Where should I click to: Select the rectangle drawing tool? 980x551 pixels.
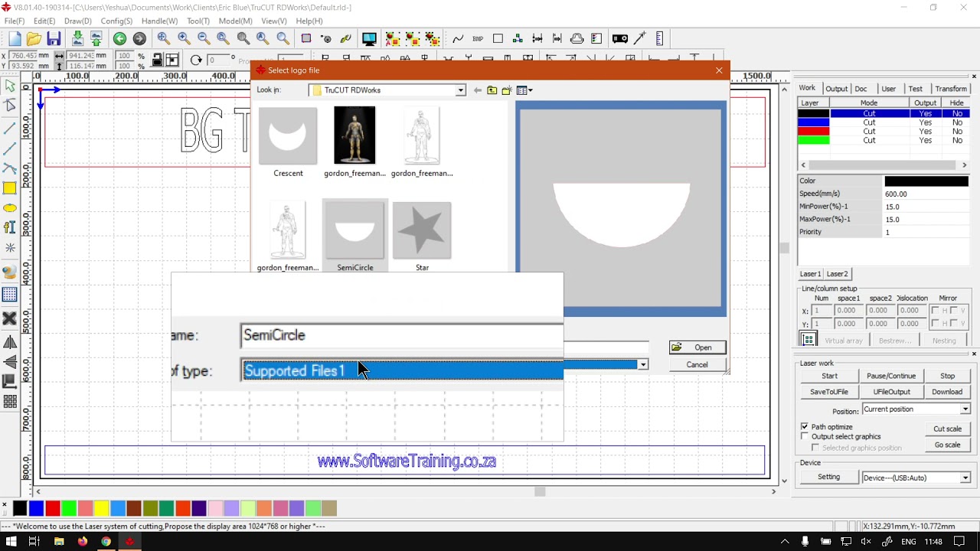[x=9, y=188]
